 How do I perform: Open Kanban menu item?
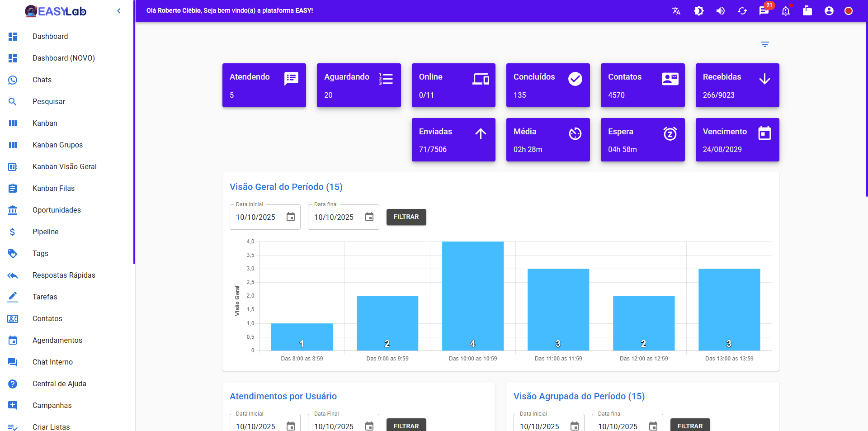67,123
